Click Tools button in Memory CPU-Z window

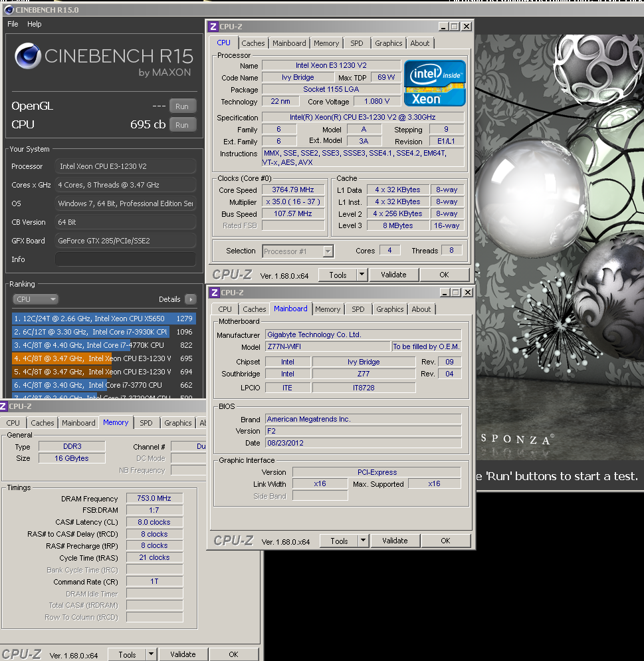point(127,654)
